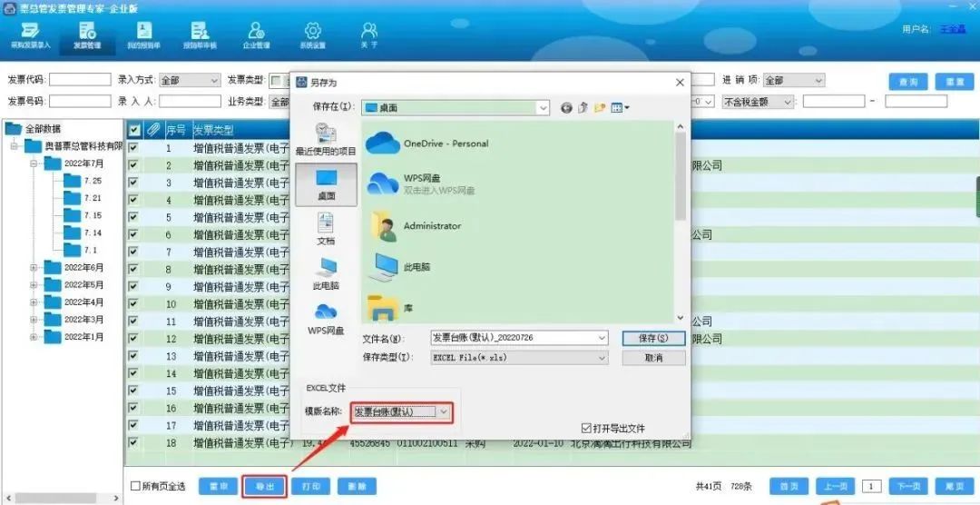Open 报销单审核 from the top toolbar
The width and height of the screenshot is (980, 505).
[x=200, y=35]
